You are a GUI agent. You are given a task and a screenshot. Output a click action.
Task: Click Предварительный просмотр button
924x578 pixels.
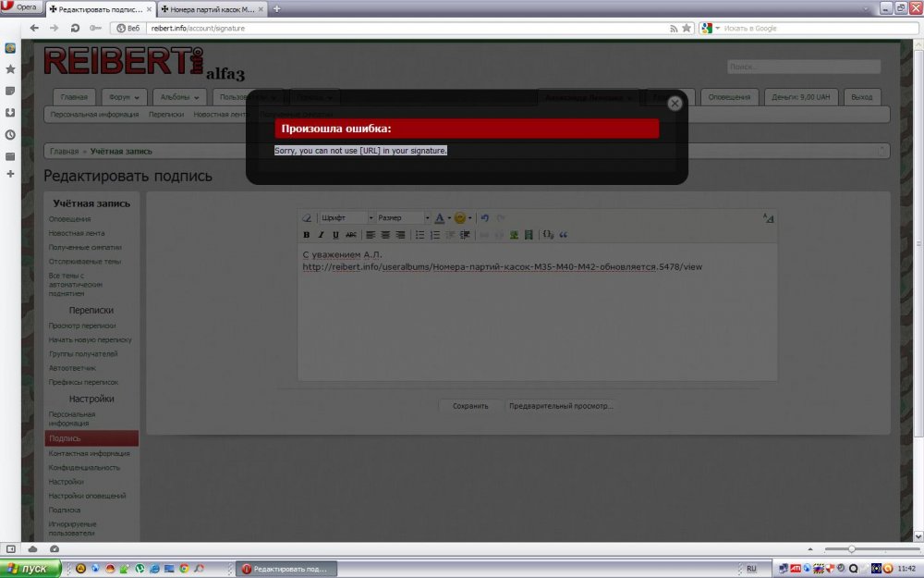tap(561, 406)
